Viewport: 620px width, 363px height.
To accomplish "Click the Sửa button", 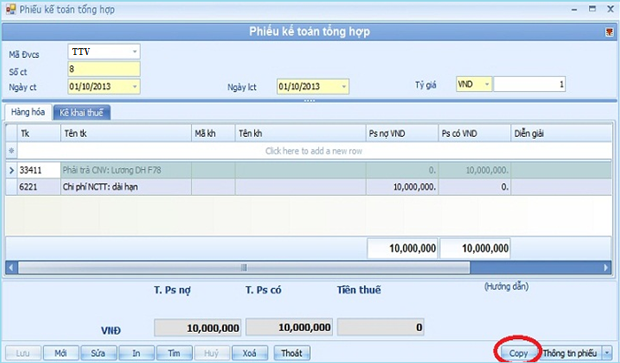I will (98, 353).
